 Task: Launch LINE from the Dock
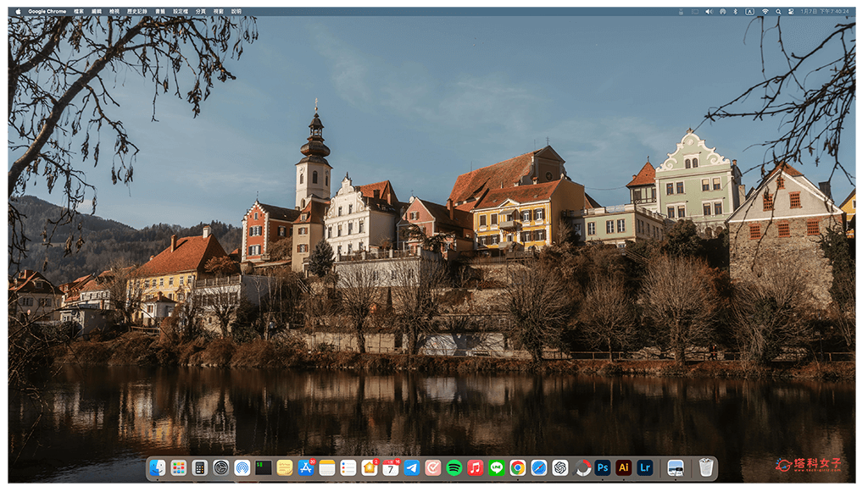(x=497, y=468)
